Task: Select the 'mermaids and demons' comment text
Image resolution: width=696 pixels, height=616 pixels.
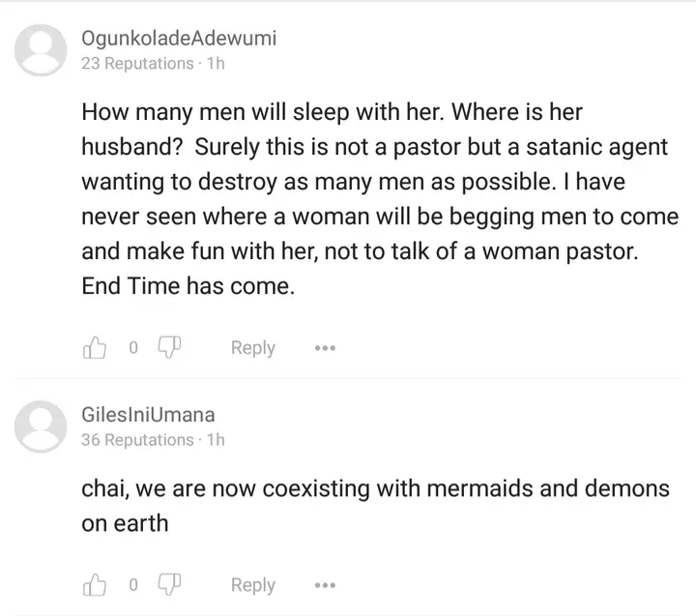Action: pos(548,488)
